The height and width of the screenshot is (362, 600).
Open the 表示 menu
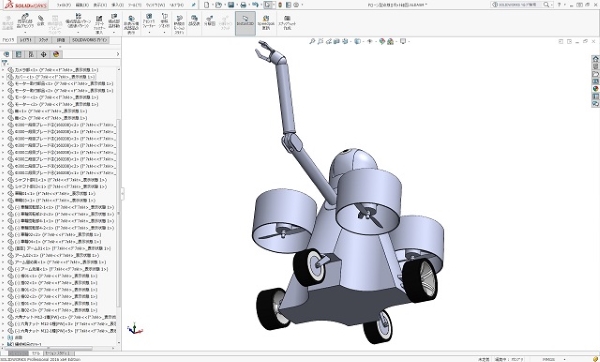(x=99, y=5)
